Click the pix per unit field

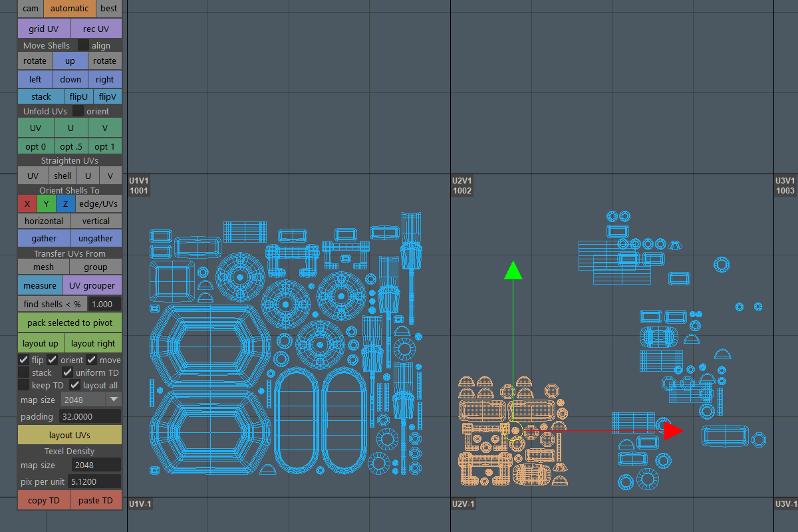click(95, 481)
